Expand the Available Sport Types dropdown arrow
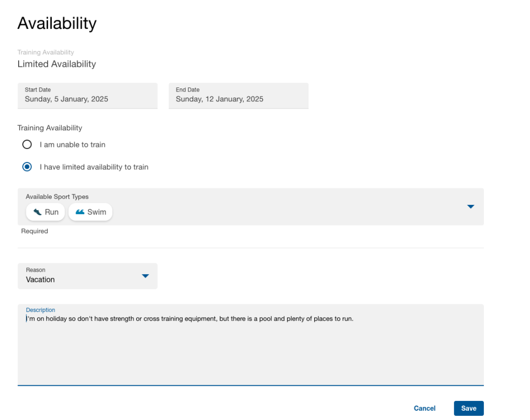This screenshot has width=530, height=420. point(470,207)
